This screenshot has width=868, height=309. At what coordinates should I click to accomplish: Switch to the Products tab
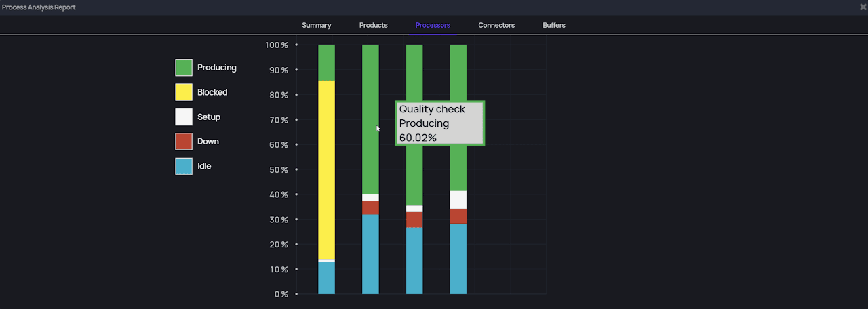(x=373, y=26)
